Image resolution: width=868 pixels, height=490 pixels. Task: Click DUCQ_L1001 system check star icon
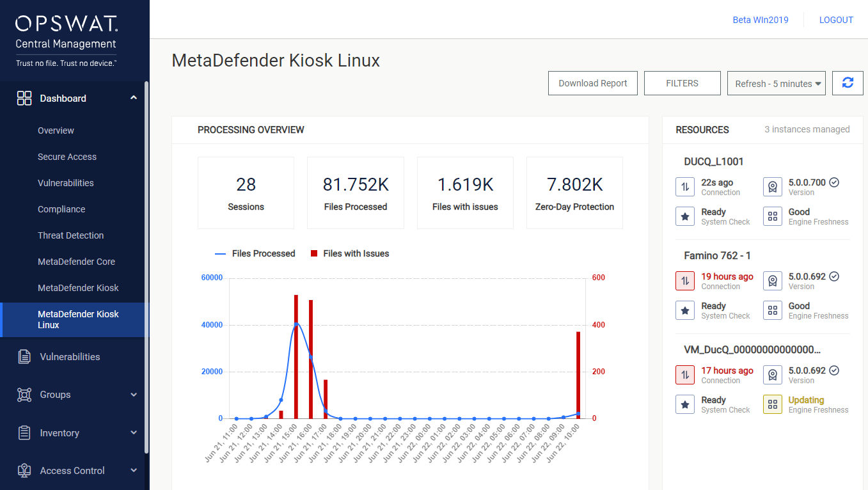point(685,216)
